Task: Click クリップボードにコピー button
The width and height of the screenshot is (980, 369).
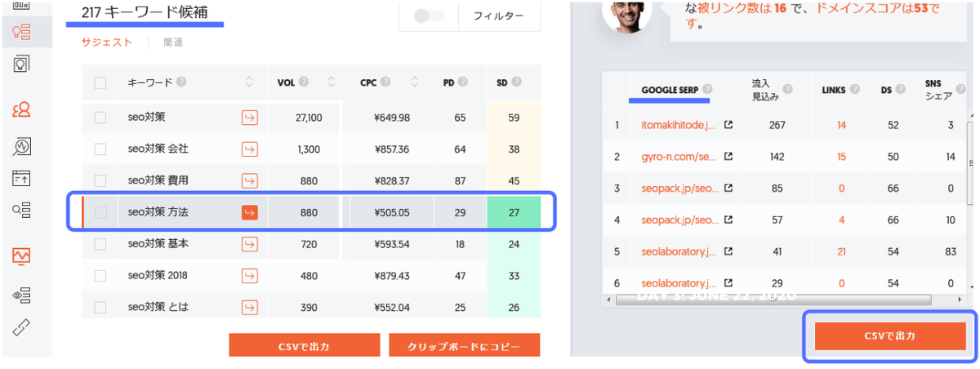Action: (465, 347)
